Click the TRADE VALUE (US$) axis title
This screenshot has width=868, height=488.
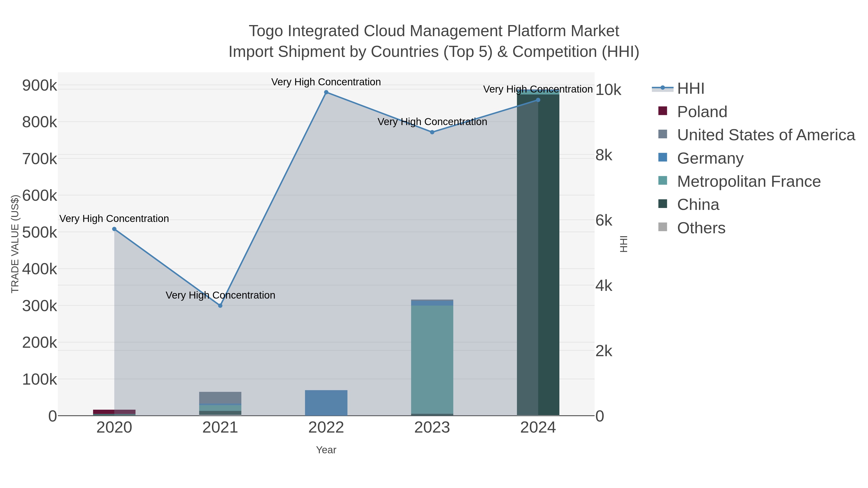pos(15,244)
